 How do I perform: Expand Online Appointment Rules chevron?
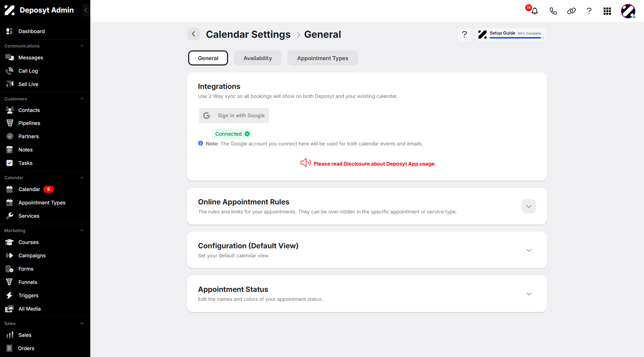point(529,206)
